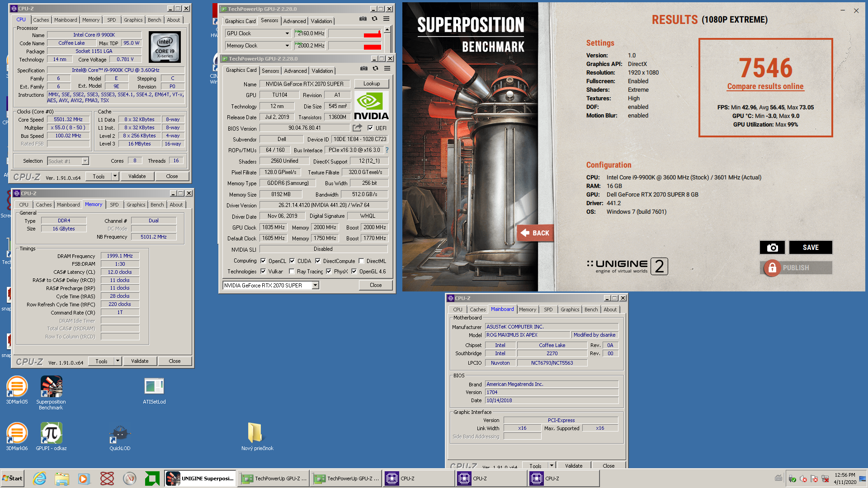Click GPU-Z sensors scrollbar up arrow
The width and height of the screenshot is (868, 488).
pos(387,29)
